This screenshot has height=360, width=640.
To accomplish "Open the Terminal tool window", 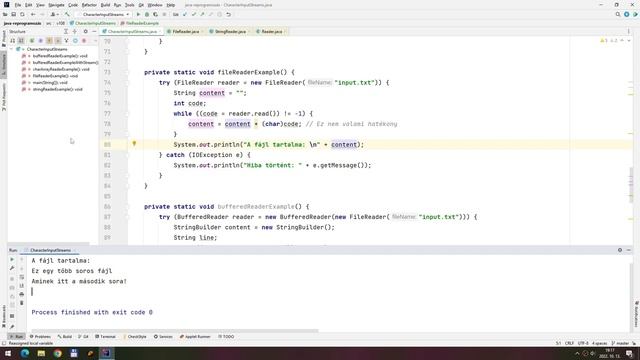I will tap(105, 337).
